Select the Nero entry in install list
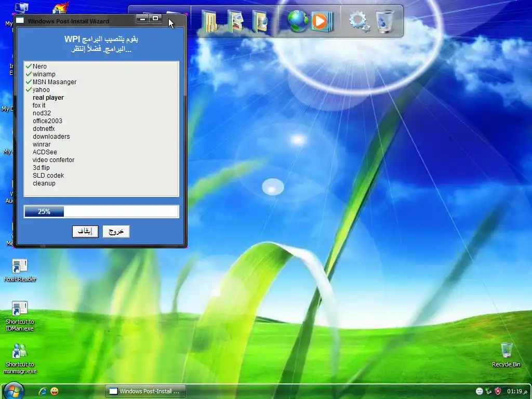 [39, 66]
